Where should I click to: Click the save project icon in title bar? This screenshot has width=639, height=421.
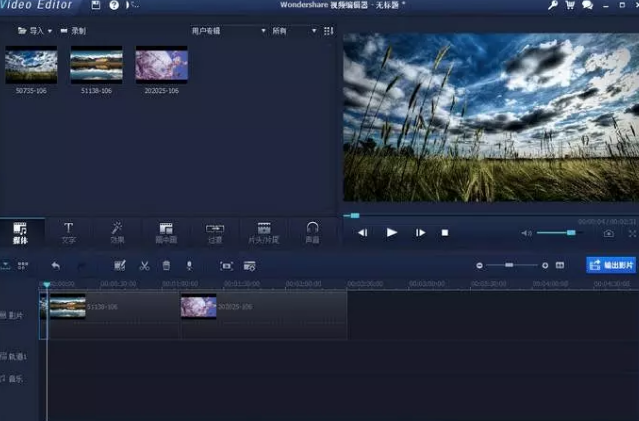click(96, 5)
